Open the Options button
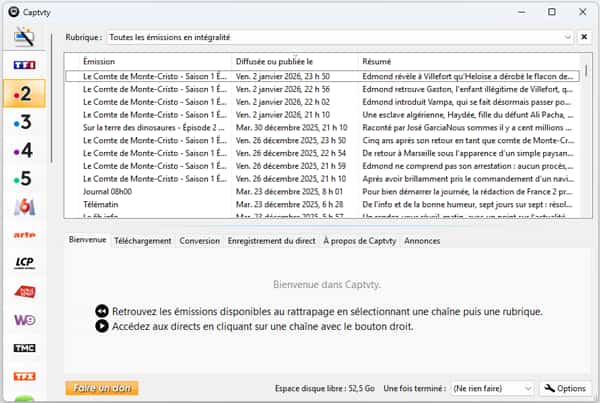This screenshot has width=600, height=403. (565, 388)
